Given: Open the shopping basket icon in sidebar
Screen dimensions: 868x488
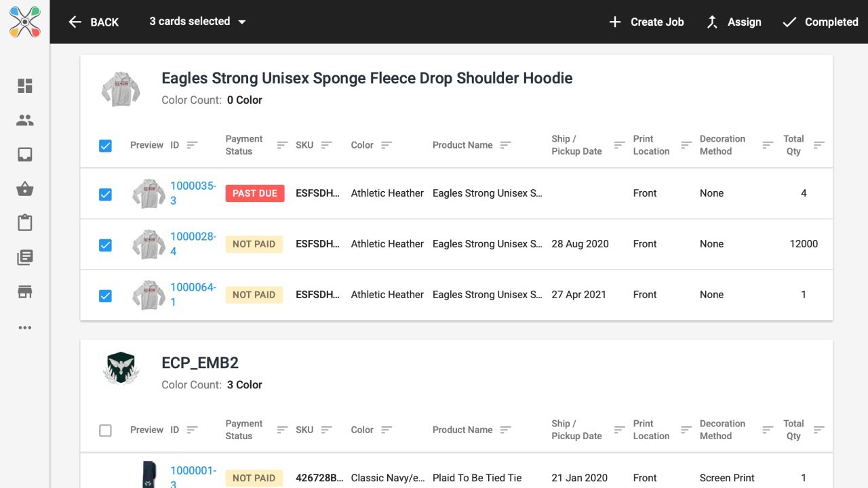Looking at the screenshot, I should click(25, 189).
